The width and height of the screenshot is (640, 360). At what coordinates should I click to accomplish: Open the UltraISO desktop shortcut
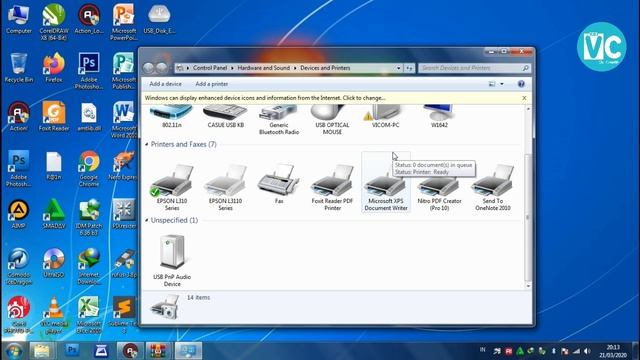pos(53,262)
